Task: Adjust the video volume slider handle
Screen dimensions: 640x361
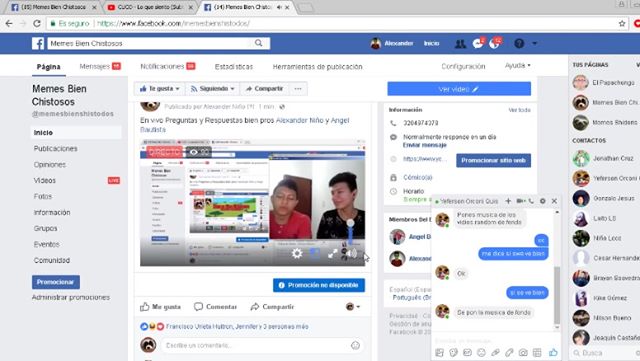Action: pyautogui.click(x=350, y=223)
